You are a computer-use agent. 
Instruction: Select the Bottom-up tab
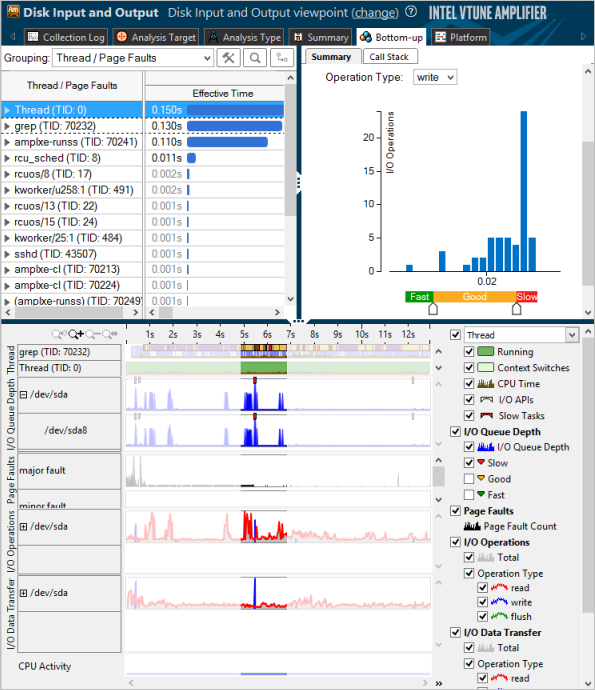pos(391,37)
